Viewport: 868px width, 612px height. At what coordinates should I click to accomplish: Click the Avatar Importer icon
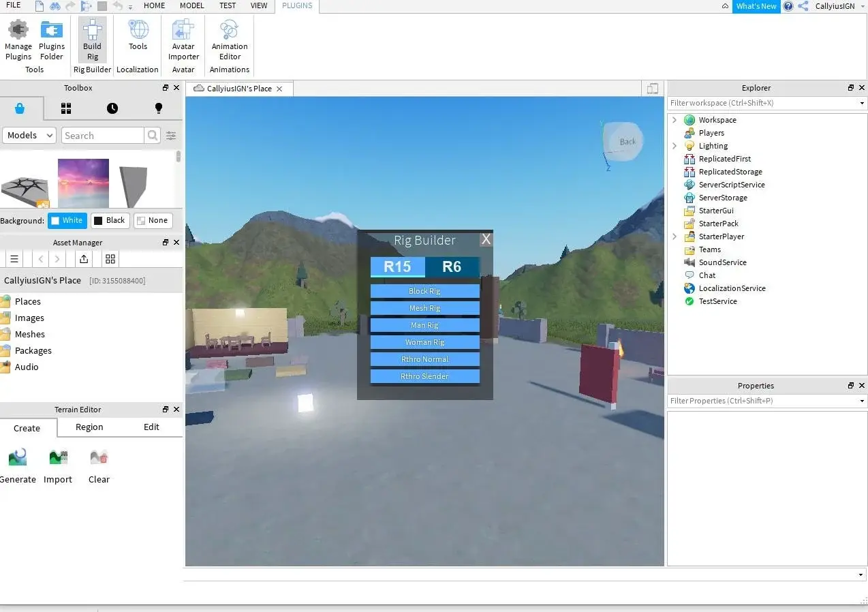(183, 40)
